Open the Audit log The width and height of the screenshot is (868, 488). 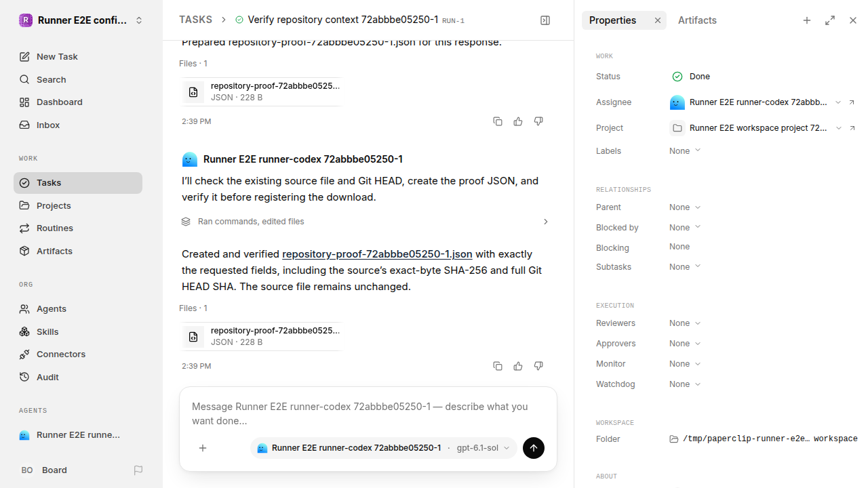(x=78, y=377)
